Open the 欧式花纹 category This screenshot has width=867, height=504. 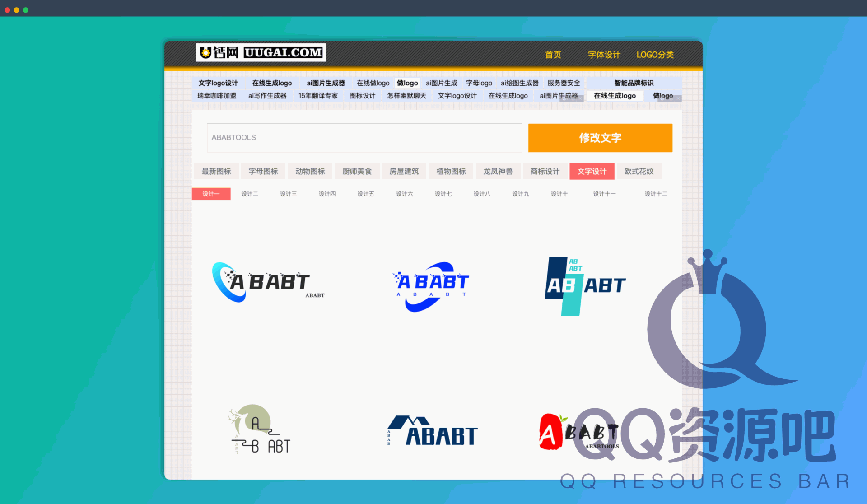639,171
